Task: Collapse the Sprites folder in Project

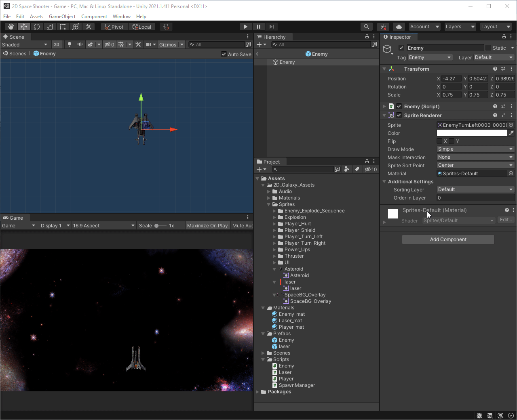Action: tap(269, 204)
